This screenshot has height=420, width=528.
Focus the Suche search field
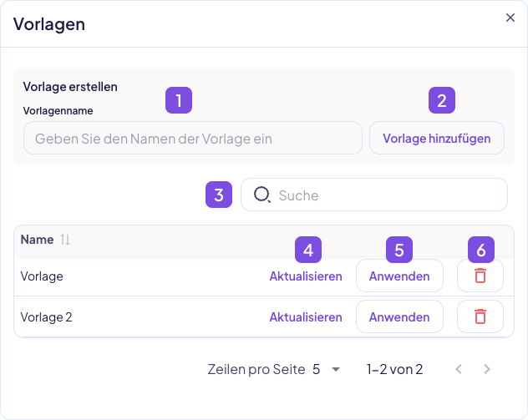[384, 195]
